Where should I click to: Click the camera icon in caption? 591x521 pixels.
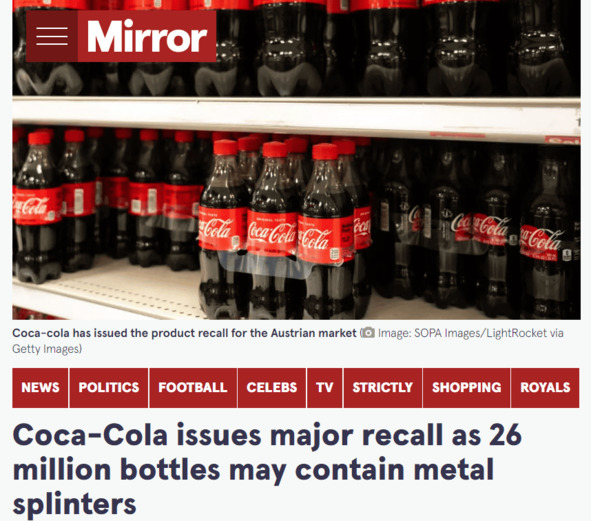(x=368, y=333)
